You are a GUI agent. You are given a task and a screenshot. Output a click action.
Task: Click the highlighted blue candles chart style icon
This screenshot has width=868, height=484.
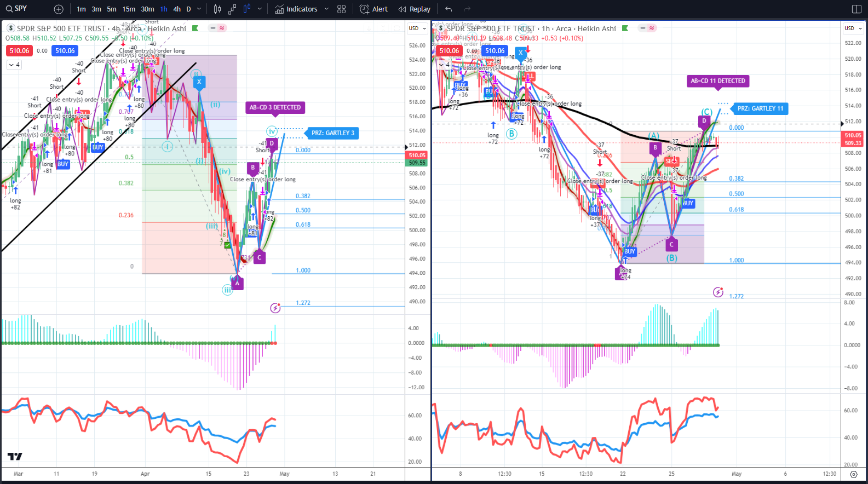pos(247,9)
